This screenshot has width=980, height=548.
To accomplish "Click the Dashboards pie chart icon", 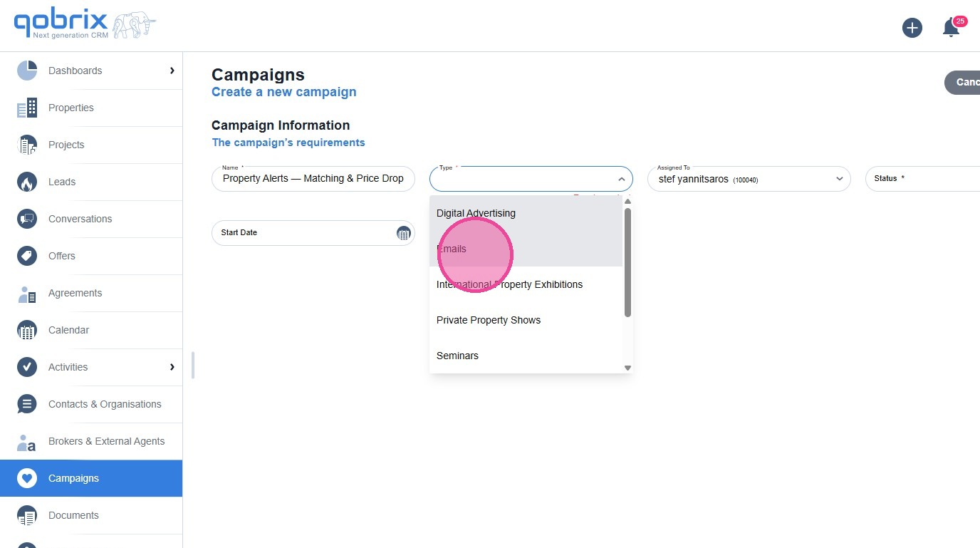I will pos(27,71).
